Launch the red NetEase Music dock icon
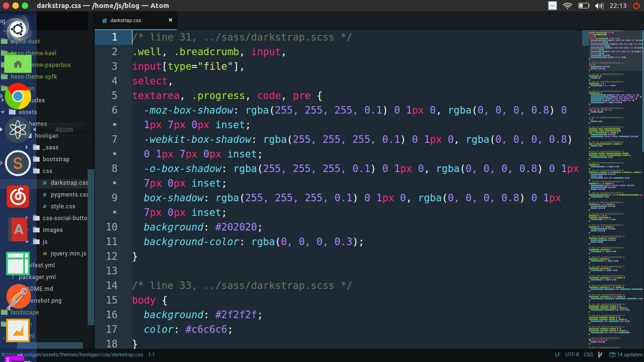The width and height of the screenshot is (644, 362). point(18,197)
